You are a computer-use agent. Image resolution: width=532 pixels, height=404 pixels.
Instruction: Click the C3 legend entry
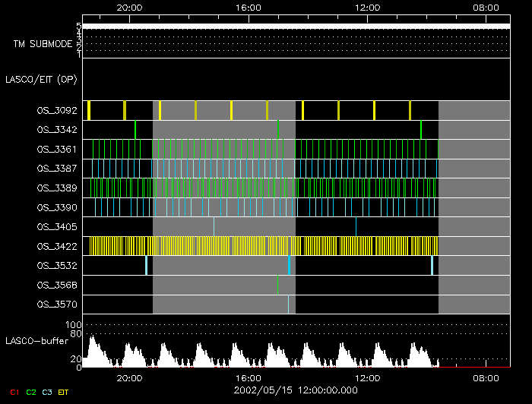[48, 392]
